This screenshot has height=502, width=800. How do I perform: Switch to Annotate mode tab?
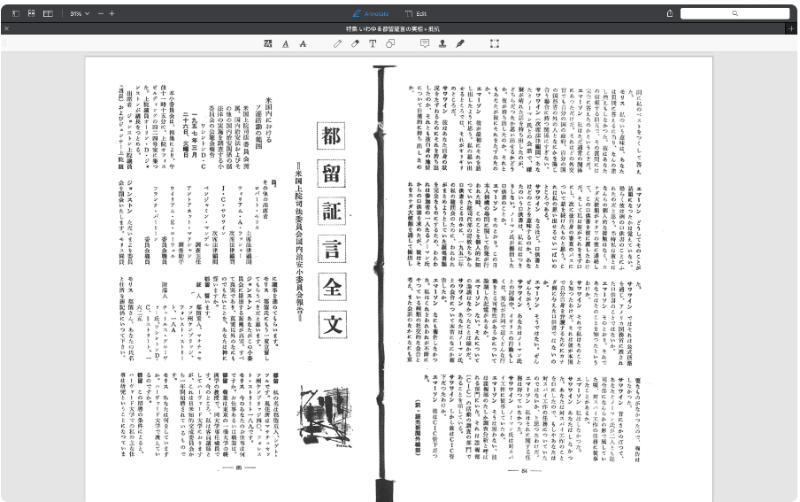[371, 14]
